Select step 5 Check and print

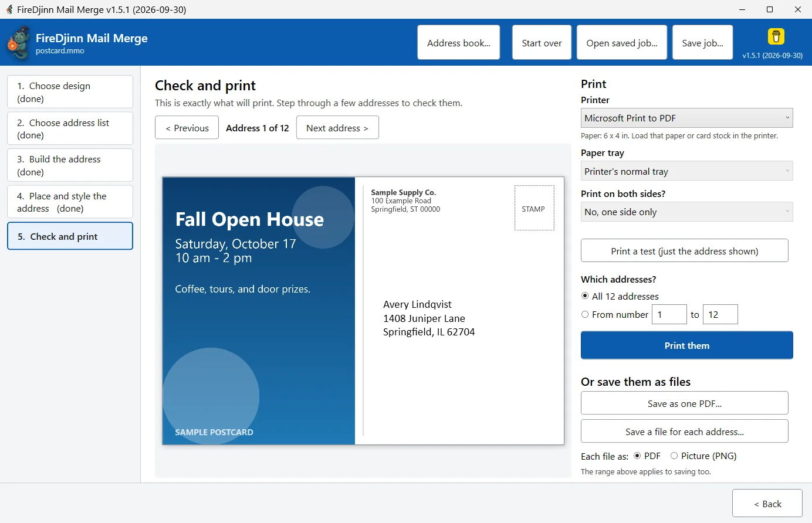70,236
